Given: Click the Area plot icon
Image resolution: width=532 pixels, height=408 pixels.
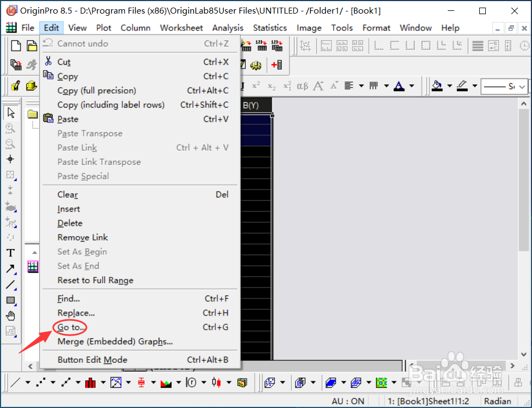Looking at the screenshot, I should (x=166, y=382).
